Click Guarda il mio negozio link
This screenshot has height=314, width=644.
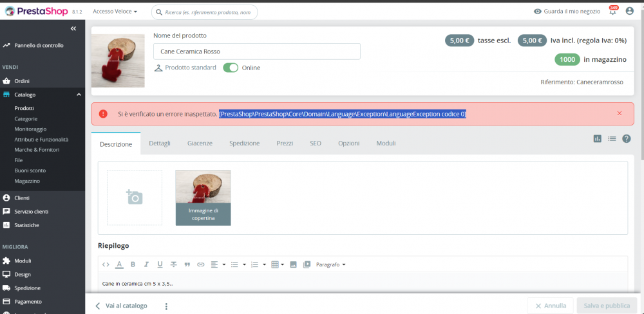pos(567,12)
